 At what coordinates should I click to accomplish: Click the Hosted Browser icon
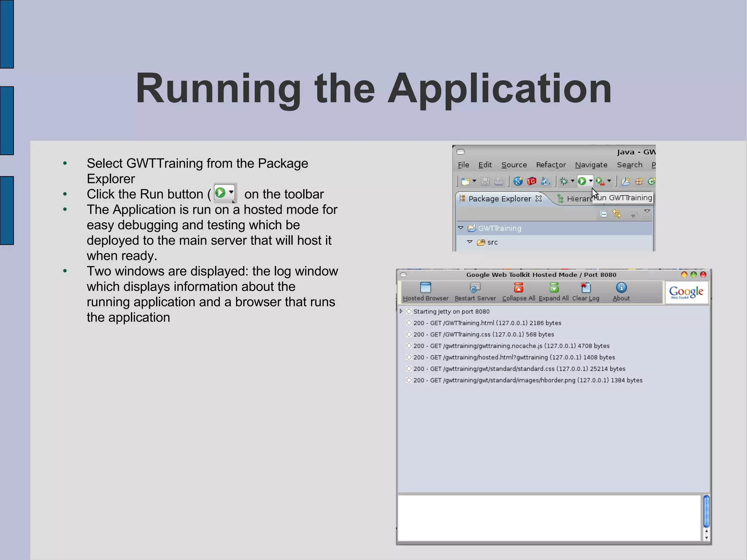[426, 289]
